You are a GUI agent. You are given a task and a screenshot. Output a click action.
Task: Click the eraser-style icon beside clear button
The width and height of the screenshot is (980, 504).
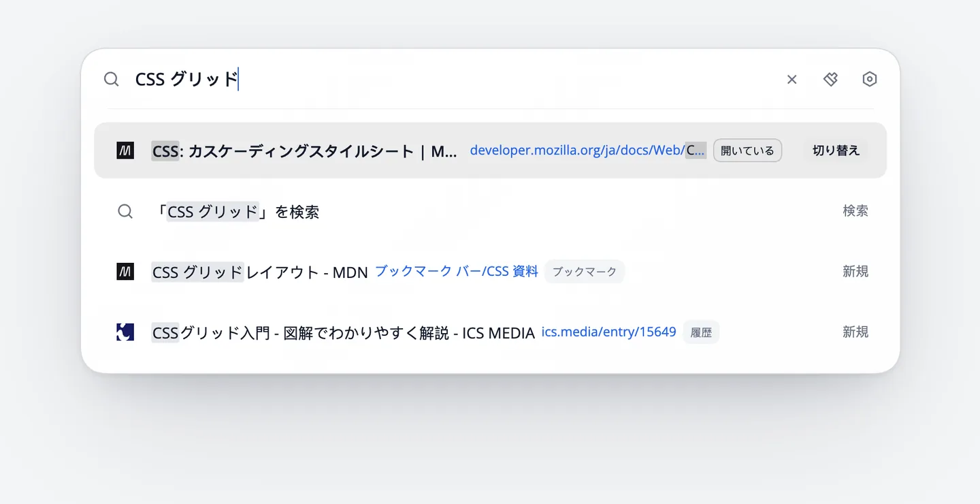(830, 80)
